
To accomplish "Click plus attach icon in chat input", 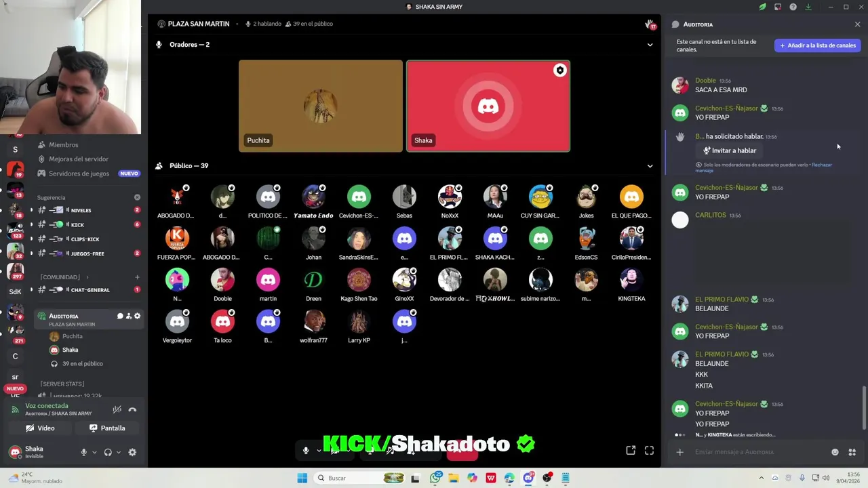I will pos(679,452).
